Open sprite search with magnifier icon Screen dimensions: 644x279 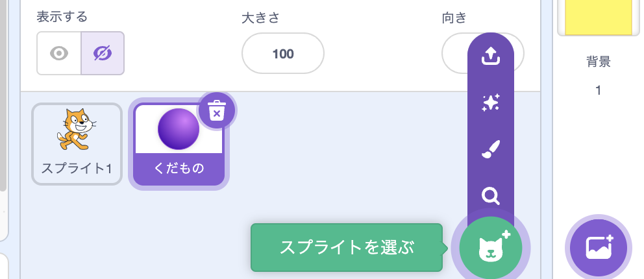pos(490,196)
